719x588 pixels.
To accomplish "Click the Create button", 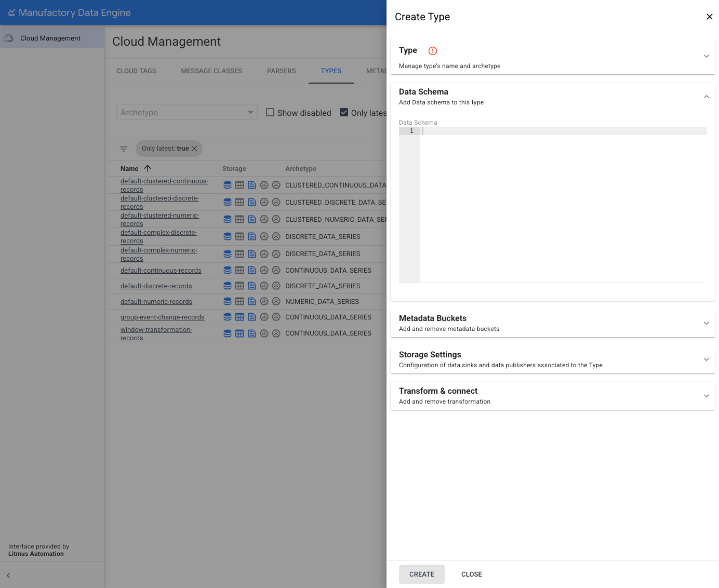I will pos(421,574).
